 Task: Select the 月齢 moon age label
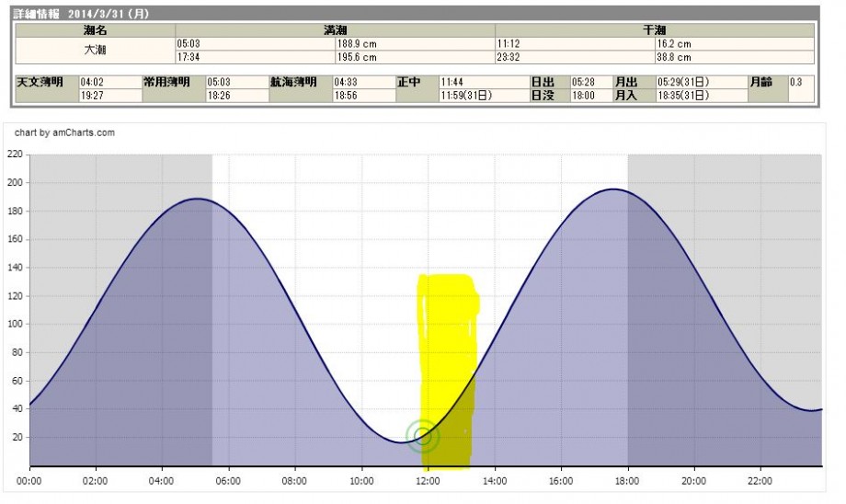[x=760, y=82]
